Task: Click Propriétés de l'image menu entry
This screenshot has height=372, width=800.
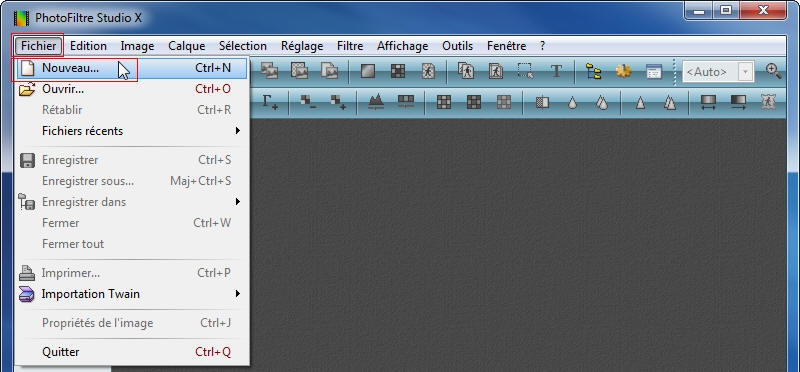Action: [x=132, y=323]
